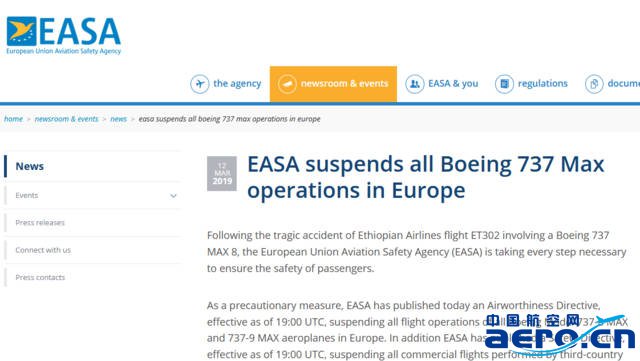Click the newsroom & events circular icon
This screenshot has width=640, height=361.
coord(287,84)
